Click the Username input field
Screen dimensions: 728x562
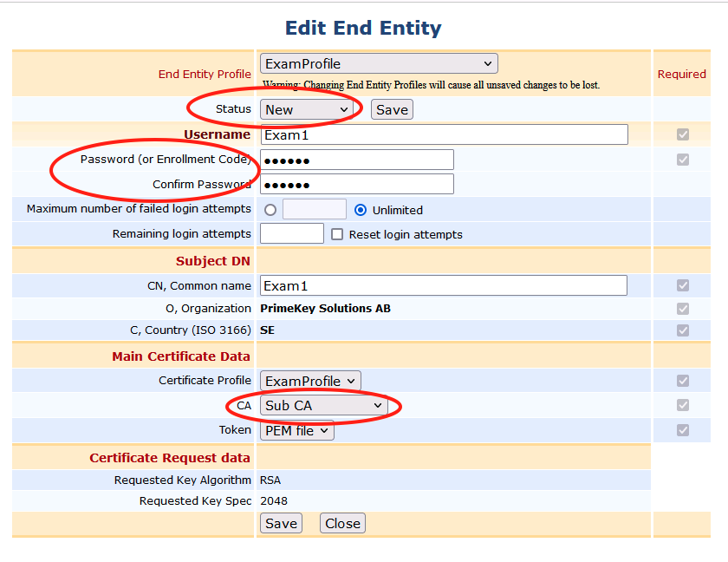pyautogui.click(x=444, y=134)
